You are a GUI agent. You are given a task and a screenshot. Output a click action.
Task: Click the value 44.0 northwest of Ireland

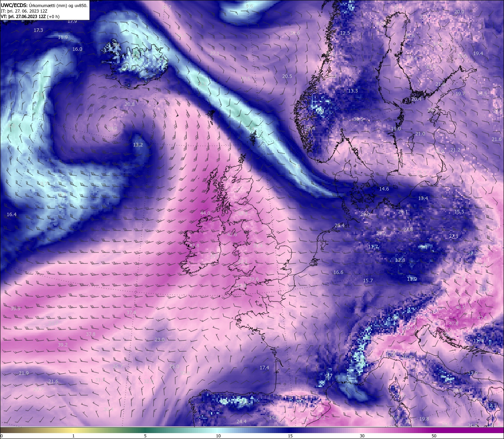(x=205, y=213)
